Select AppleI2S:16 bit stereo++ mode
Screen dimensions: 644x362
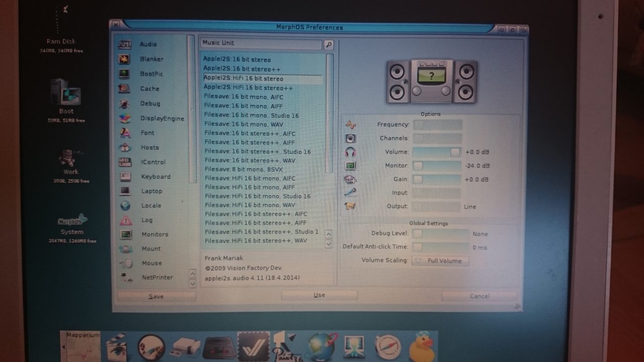(242, 69)
